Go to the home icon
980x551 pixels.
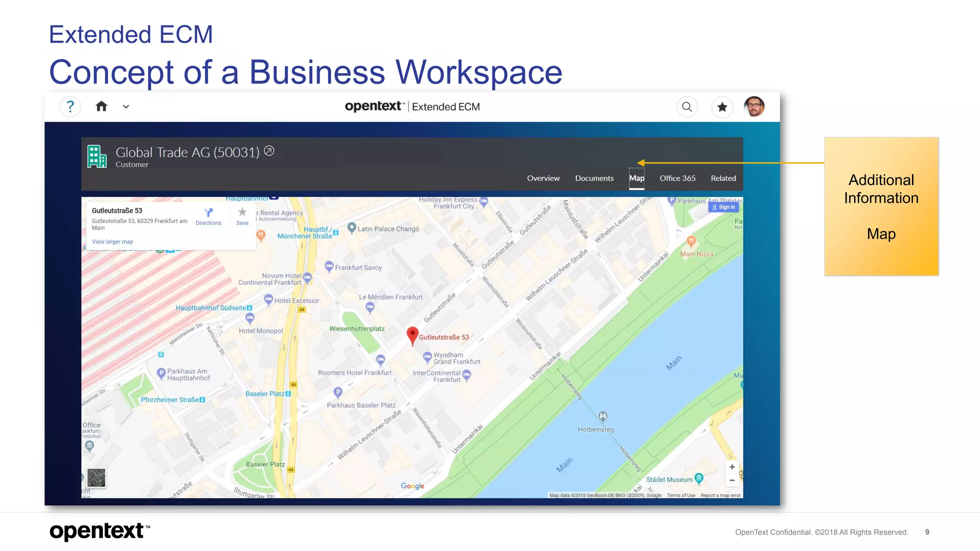point(101,106)
